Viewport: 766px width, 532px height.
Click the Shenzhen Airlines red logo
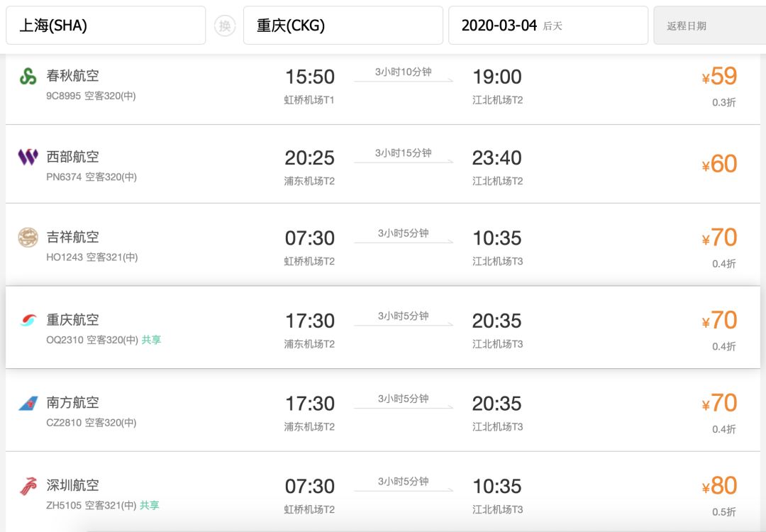(x=28, y=486)
